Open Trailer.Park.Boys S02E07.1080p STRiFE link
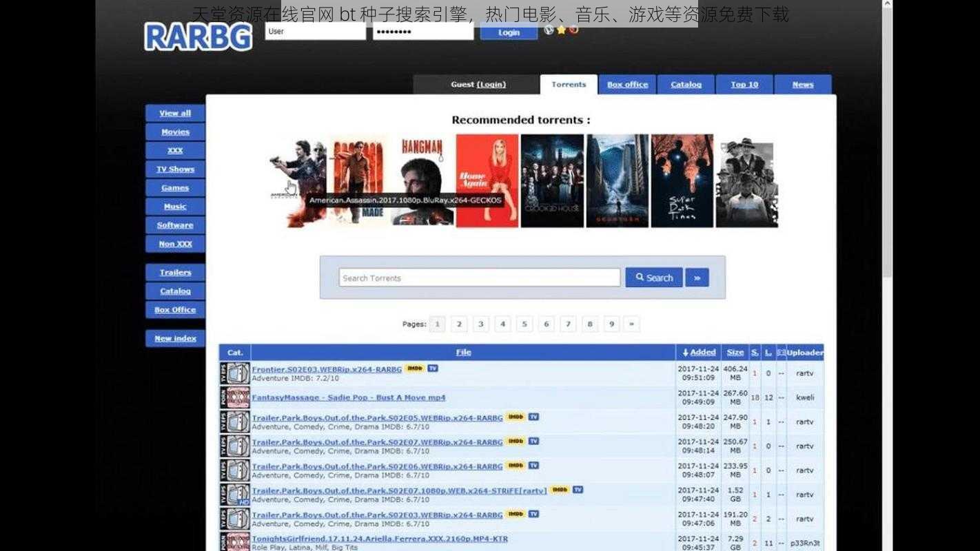This screenshot has width=980, height=551. 399,490
